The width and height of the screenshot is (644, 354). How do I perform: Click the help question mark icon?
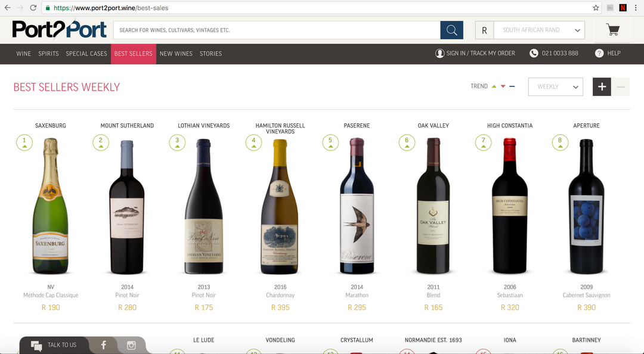[x=599, y=54]
